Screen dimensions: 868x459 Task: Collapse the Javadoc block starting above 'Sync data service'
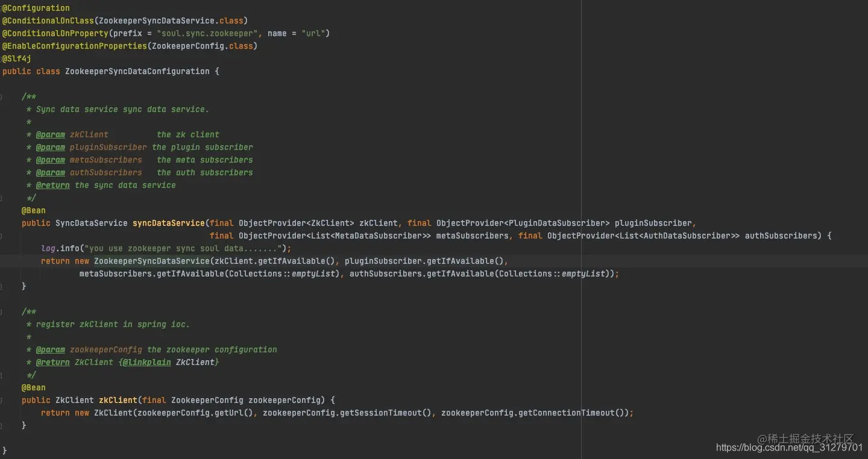[x=1, y=96]
